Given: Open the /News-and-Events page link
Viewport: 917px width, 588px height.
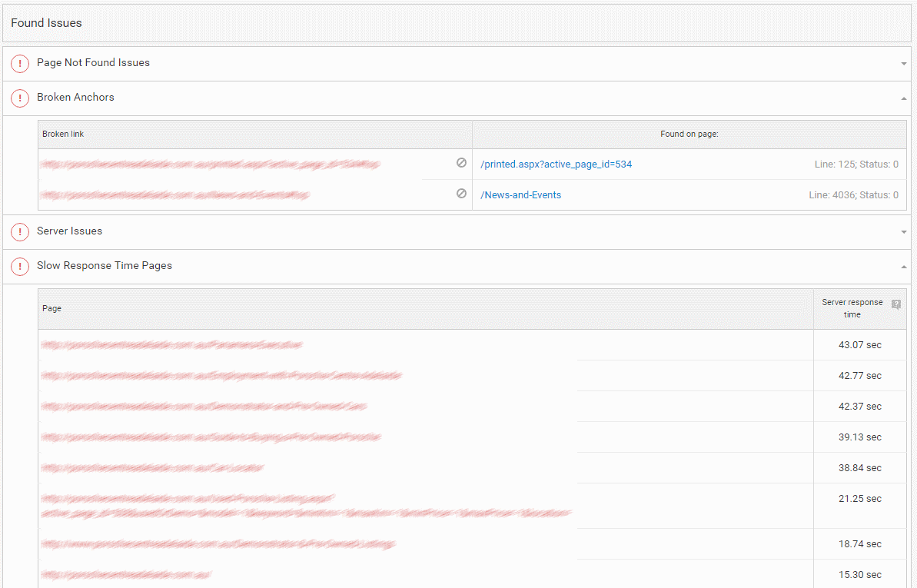Looking at the screenshot, I should click(520, 195).
